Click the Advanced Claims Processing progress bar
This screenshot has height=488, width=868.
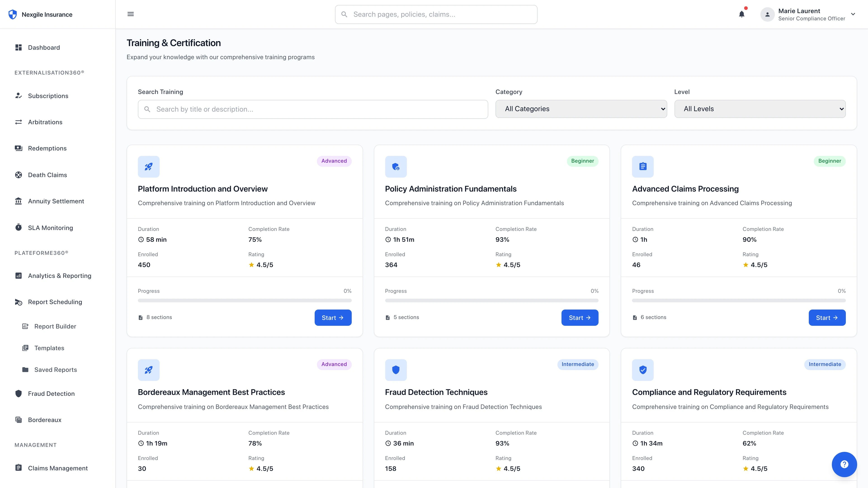tap(739, 300)
